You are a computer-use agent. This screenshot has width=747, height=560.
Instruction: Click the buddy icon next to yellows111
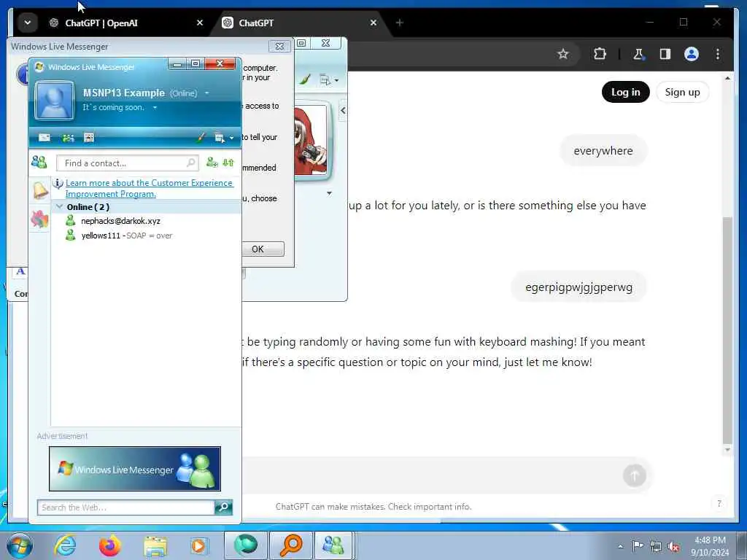71,236
